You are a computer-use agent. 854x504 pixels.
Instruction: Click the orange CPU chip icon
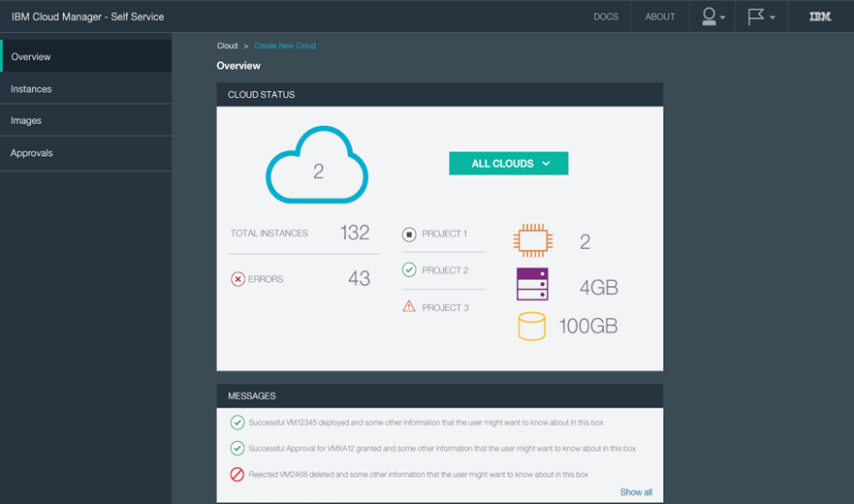click(x=532, y=240)
